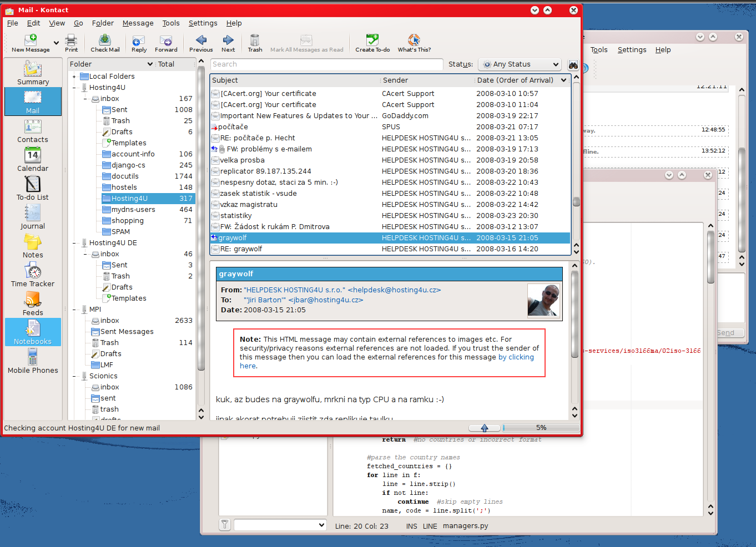Click the New Message toolbar icon

[31, 40]
